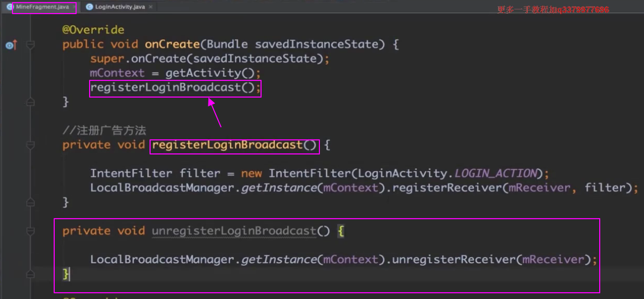Click fold-end marker closing unregisterLoginBroadcast method
The image size is (644, 299).
tap(31, 273)
